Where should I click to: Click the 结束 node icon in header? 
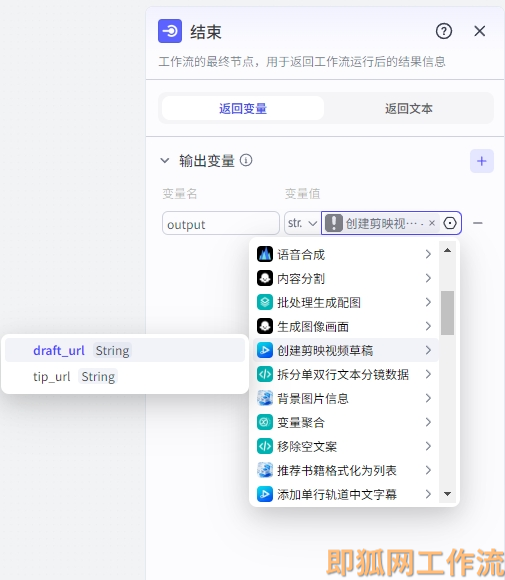pos(170,31)
